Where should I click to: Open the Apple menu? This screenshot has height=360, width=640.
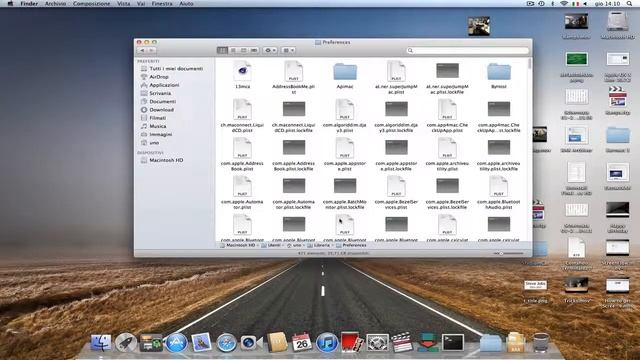[x=10, y=3]
